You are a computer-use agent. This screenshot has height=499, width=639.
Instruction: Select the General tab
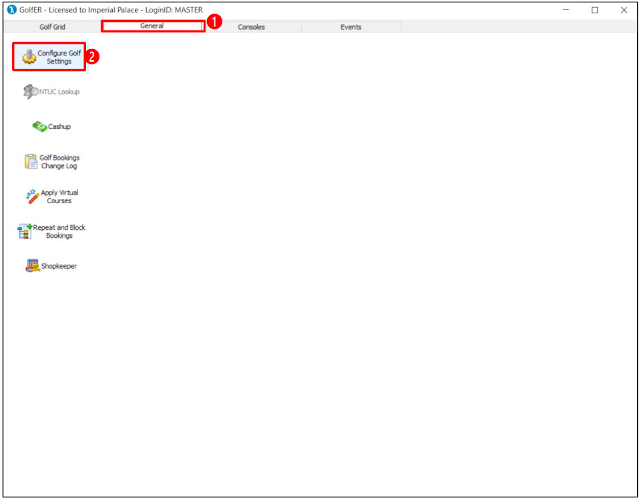point(152,26)
